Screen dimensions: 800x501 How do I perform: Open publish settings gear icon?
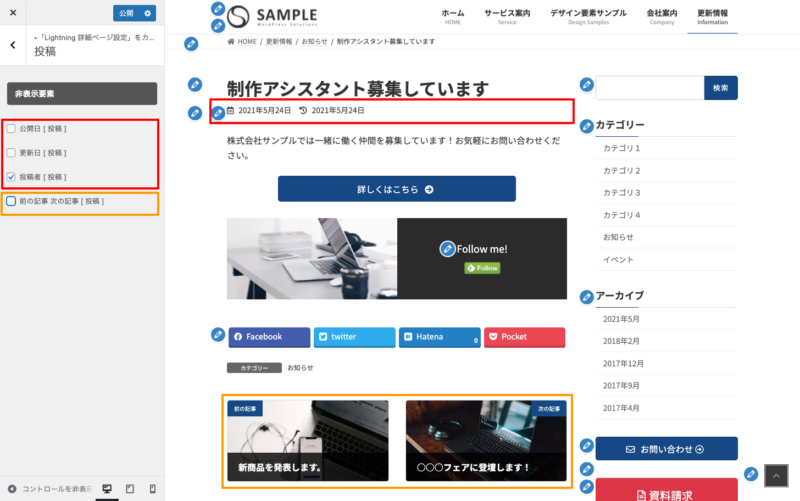point(149,13)
